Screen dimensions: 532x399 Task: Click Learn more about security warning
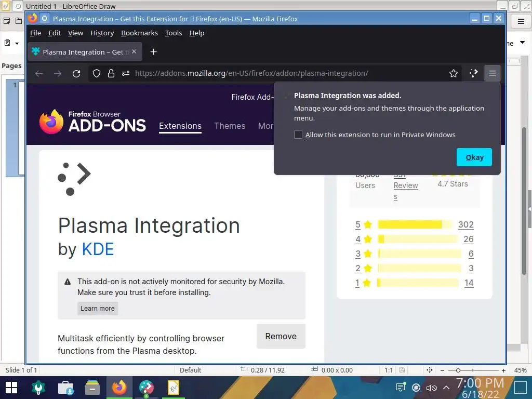click(97, 309)
